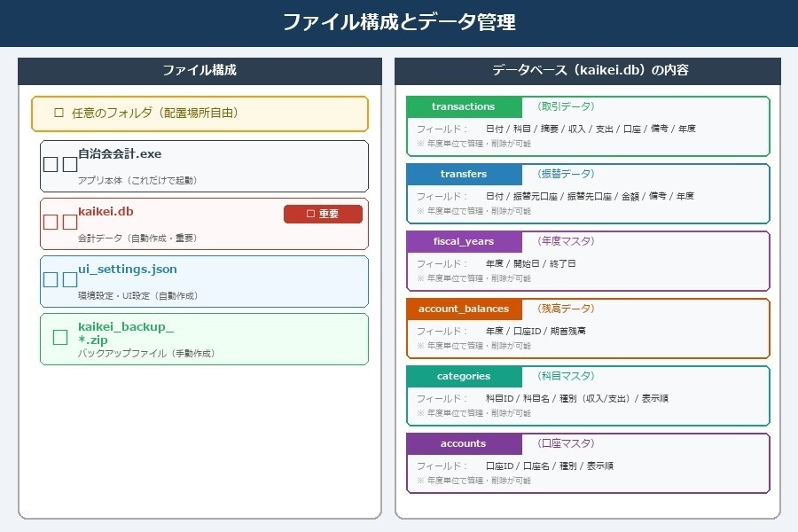The height and width of the screenshot is (532, 798).
Task: Expand the transactions table section
Action: click(463, 106)
